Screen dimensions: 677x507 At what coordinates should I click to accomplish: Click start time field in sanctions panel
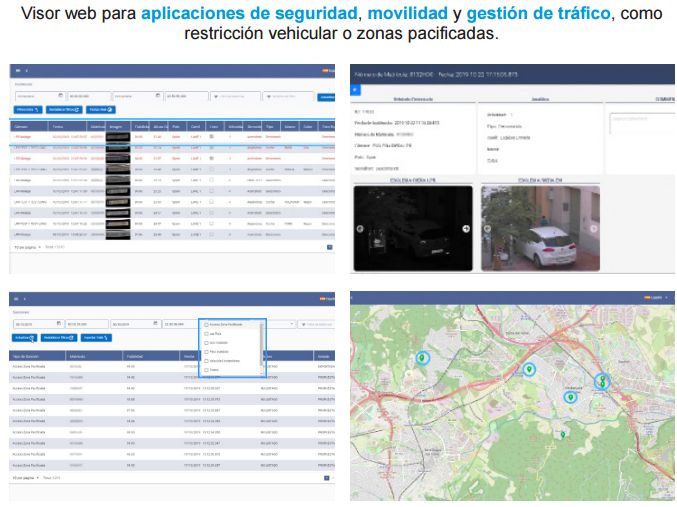(x=87, y=324)
